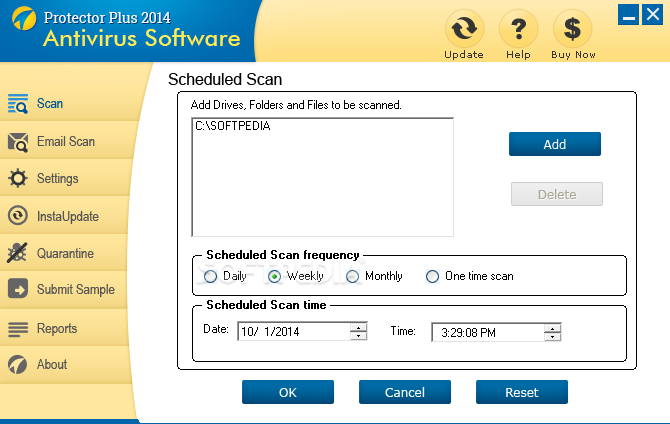Click the Protector Plus logo icon
Screen dimensions: 670x424
[x=24, y=18]
